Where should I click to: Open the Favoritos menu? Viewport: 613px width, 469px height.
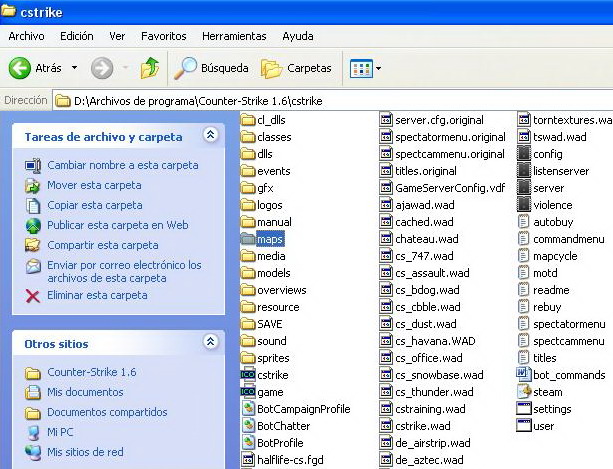[x=163, y=36]
